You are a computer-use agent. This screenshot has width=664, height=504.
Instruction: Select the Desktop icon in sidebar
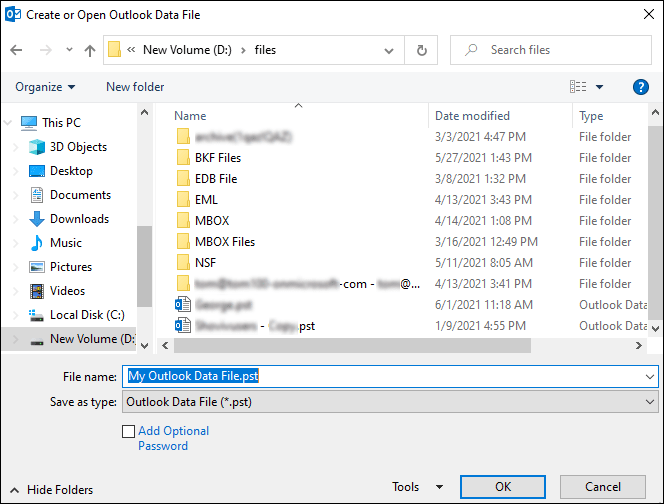(x=37, y=171)
